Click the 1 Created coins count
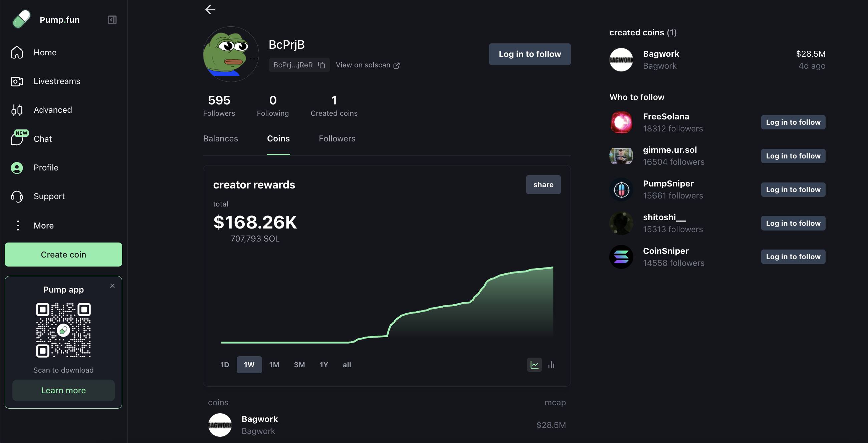 point(334,106)
